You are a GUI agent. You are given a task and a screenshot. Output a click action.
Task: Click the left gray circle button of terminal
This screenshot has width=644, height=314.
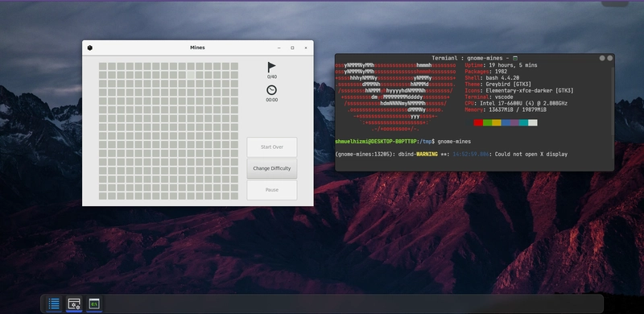pyautogui.click(x=602, y=58)
